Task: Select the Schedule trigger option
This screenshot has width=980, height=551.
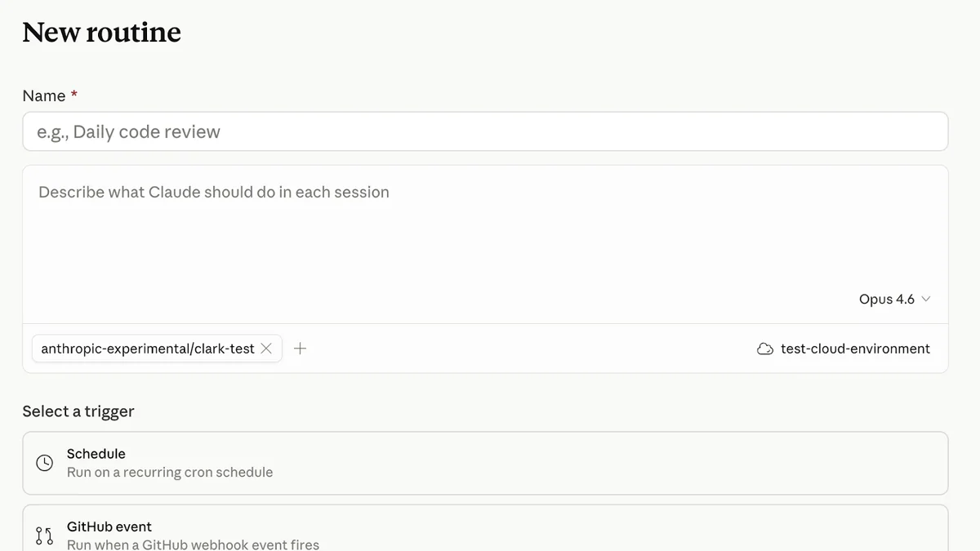Action: click(x=484, y=462)
